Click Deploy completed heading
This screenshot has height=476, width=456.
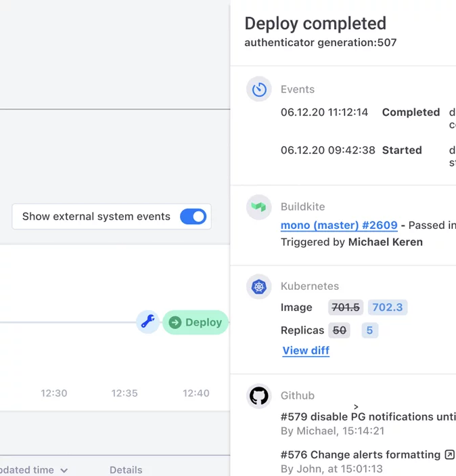click(315, 24)
